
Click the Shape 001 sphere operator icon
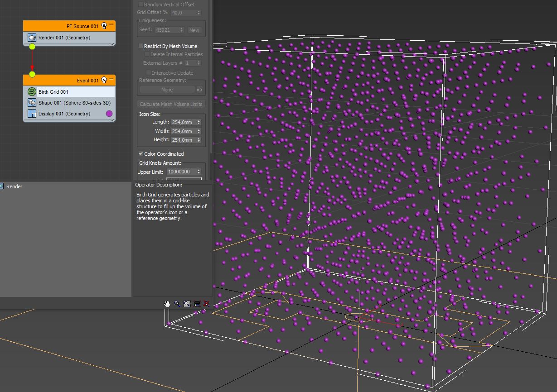32,102
